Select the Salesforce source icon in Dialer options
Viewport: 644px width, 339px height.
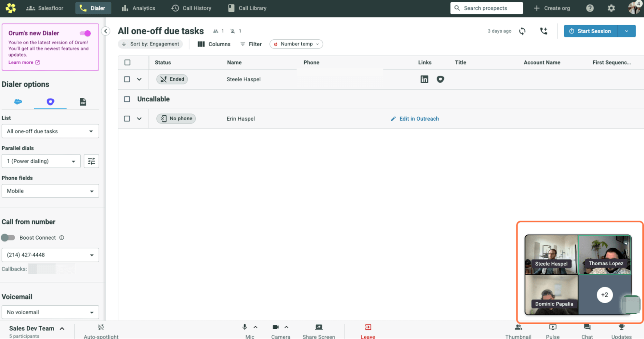tap(18, 102)
